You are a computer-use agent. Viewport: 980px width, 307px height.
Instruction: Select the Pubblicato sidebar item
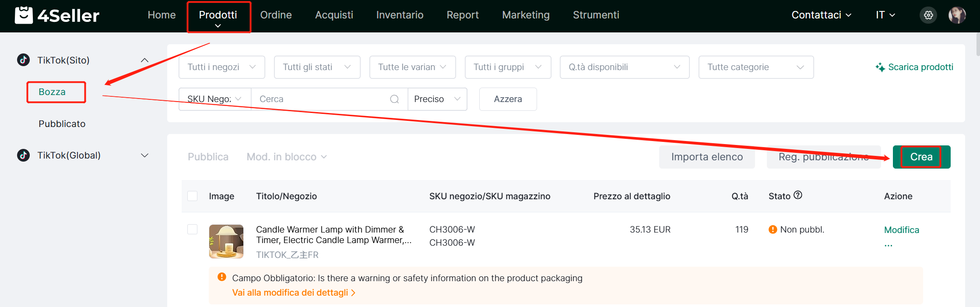62,124
